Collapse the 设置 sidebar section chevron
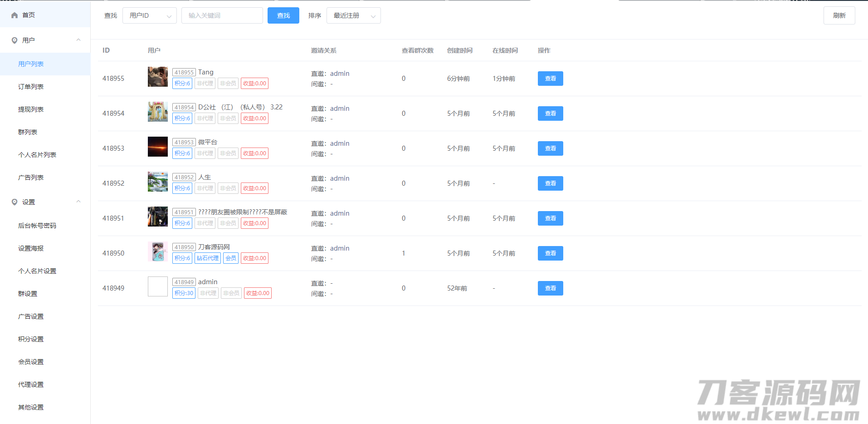Screen dimensions: 868x424 [78, 202]
